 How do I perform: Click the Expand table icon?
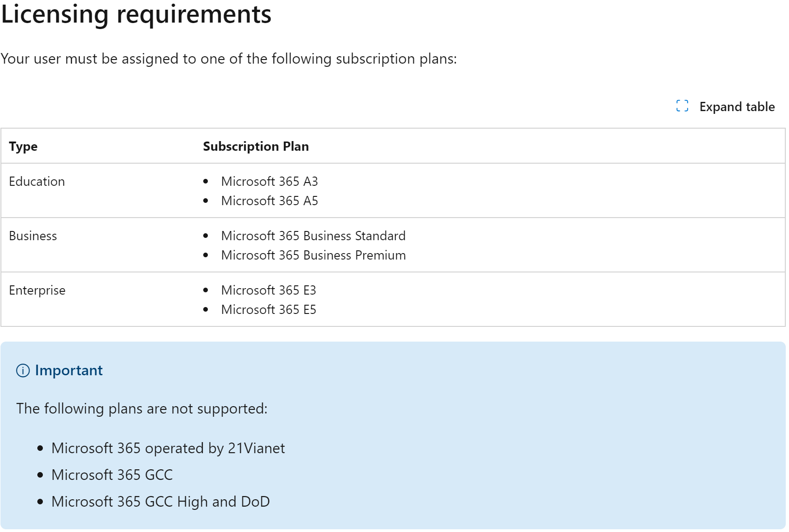click(682, 106)
